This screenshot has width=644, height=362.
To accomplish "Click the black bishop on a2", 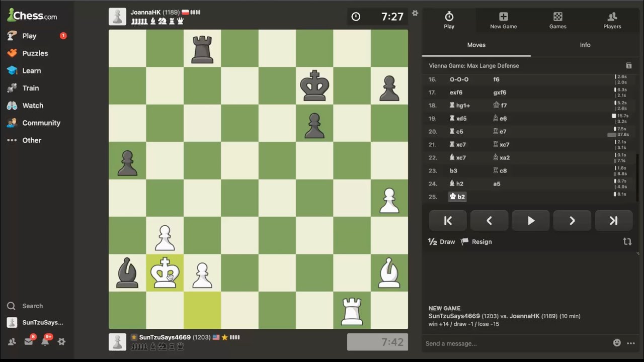I will click(127, 273).
